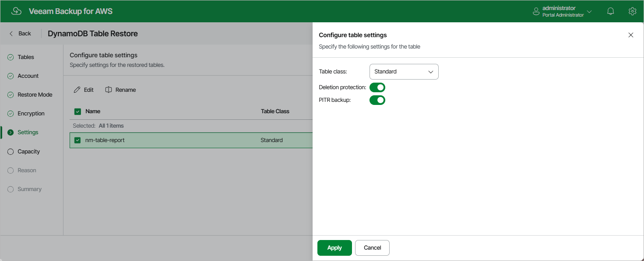Click the Summary step circle icon
This screenshot has height=261, width=644.
pos(11,189)
